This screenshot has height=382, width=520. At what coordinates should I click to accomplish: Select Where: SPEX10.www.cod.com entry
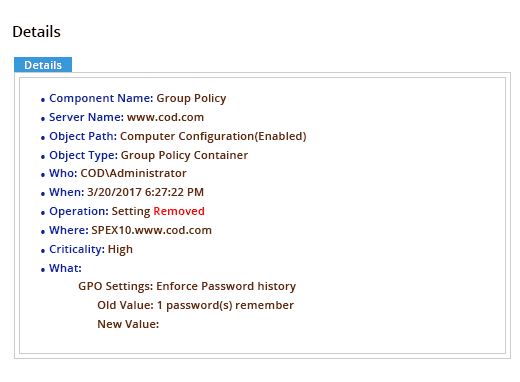131,230
